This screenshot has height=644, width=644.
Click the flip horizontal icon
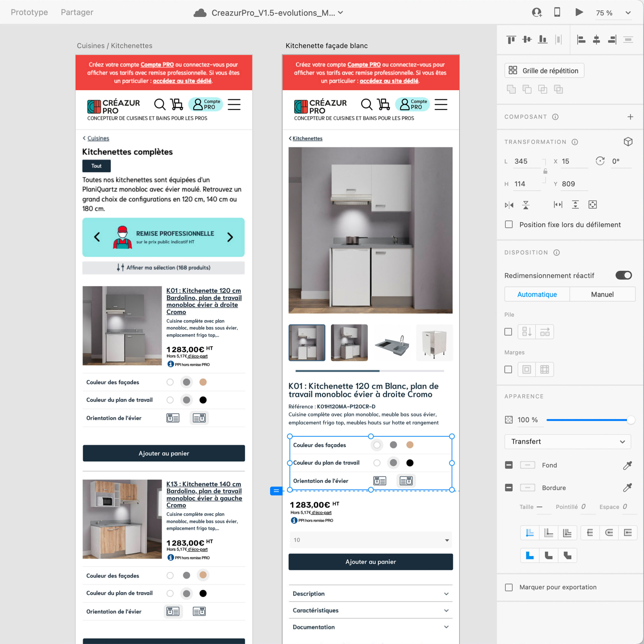pyautogui.click(x=509, y=205)
